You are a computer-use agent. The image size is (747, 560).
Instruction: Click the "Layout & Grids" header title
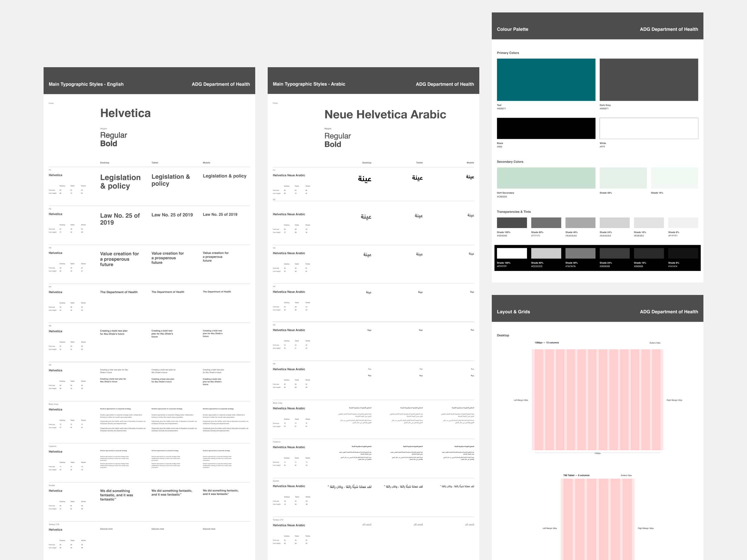pyautogui.click(x=513, y=311)
